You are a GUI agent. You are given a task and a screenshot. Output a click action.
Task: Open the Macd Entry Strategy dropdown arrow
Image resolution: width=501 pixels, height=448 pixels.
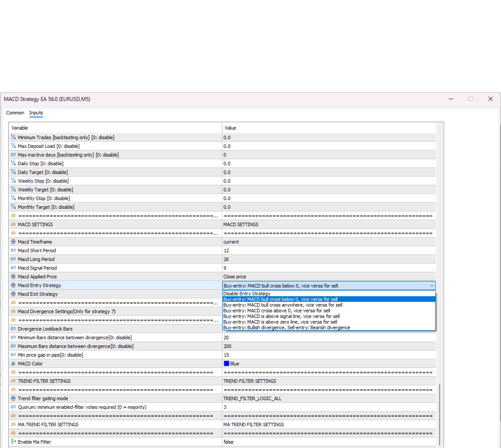pyautogui.click(x=431, y=285)
